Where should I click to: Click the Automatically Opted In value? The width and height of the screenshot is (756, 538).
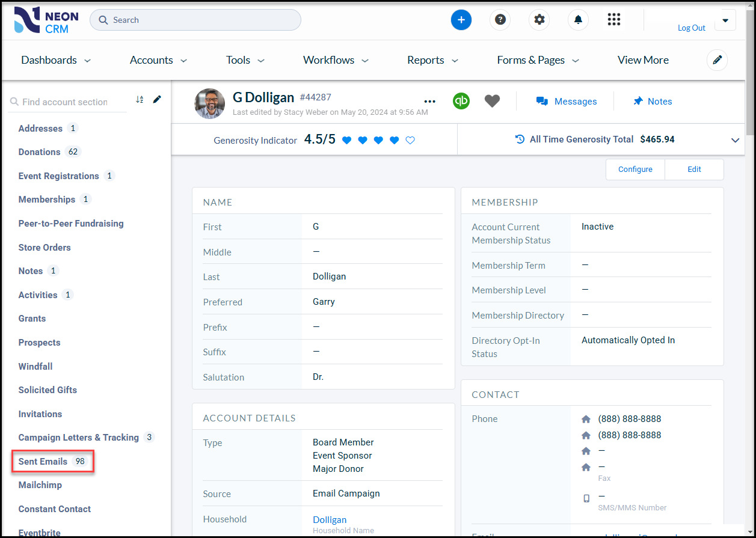[x=628, y=340]
